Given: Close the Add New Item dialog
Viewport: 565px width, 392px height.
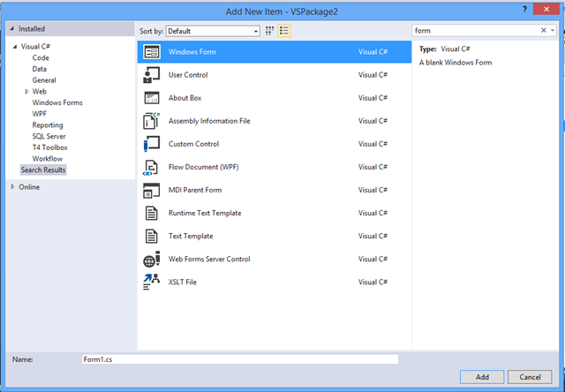Looking at the screenshot, I should 546,10.
